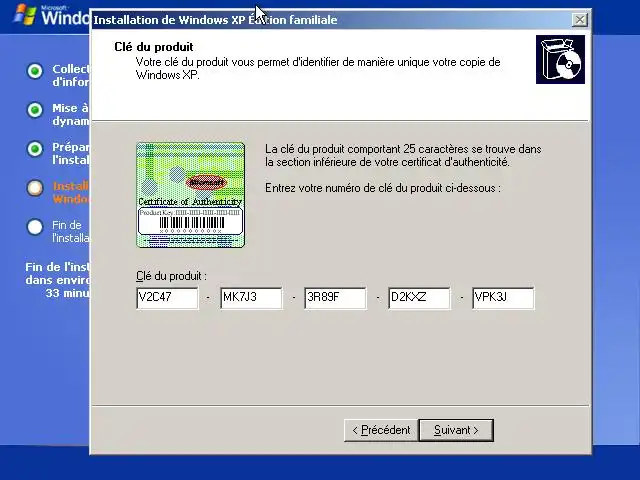640x480 pixels.
Task: Click the third key field 3R89F
Action: 336,298
